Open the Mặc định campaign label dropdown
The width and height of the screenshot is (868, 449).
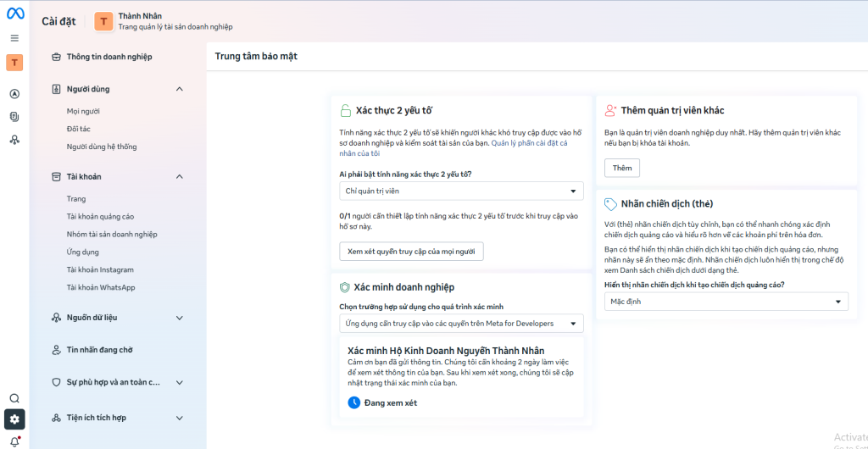[726, 302]
